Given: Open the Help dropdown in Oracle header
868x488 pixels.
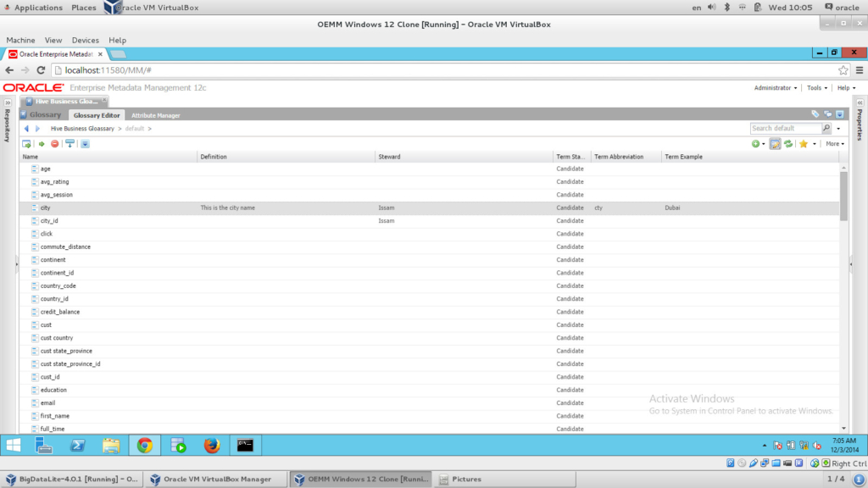Looking at the screenshot, I should (847, 88).
